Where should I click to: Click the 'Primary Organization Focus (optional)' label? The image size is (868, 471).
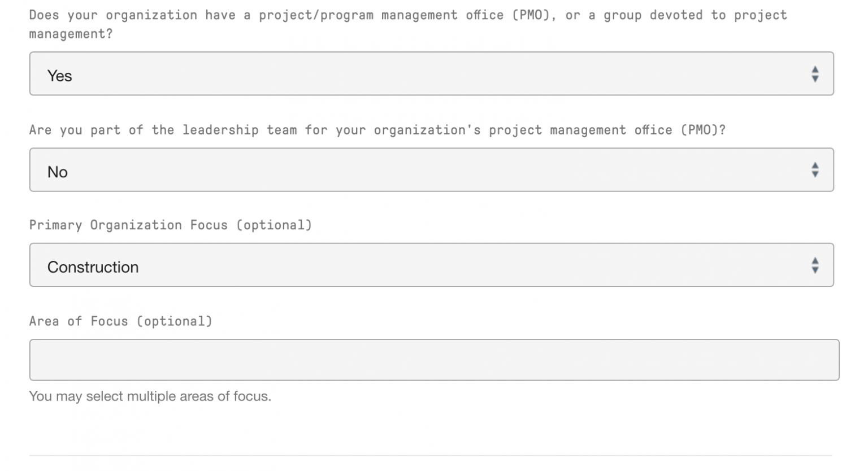point(170,225)
